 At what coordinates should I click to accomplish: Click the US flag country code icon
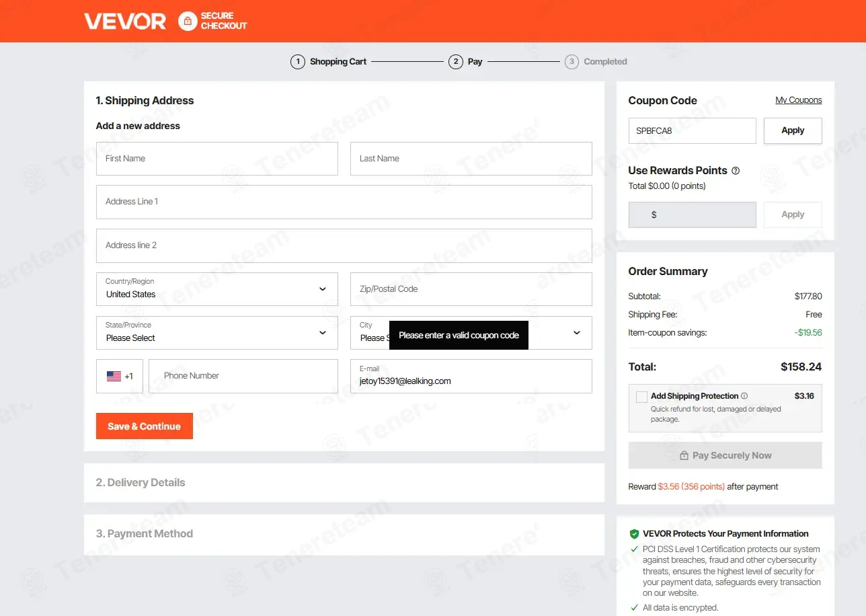[x=114, y=377]
